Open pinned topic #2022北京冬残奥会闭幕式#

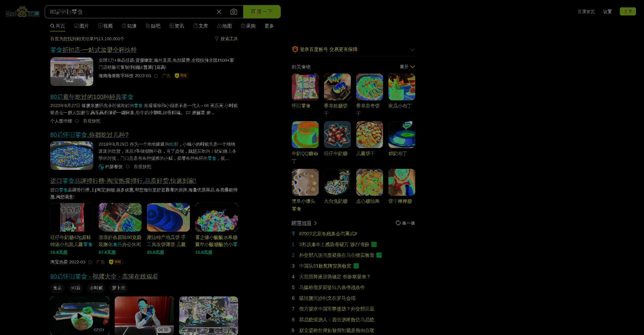pyautogui.click(x=328, y=234)
